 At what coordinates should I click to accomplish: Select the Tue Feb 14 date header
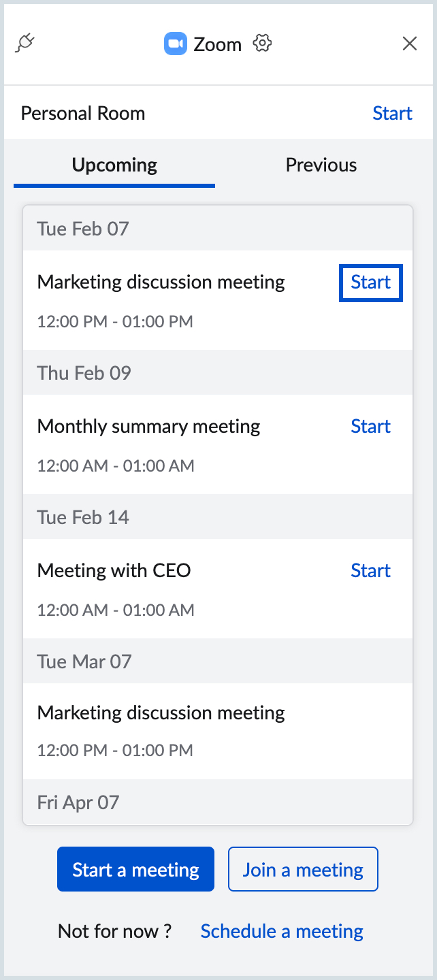click(x=83, y=517)
